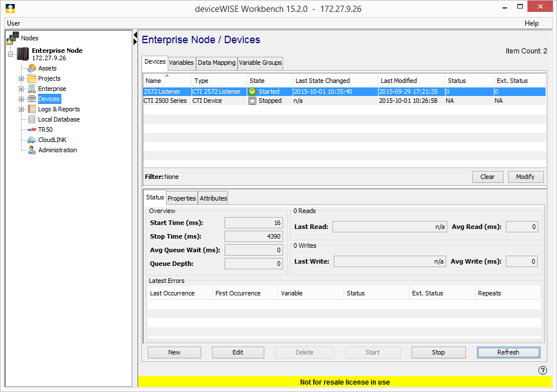
Task: Click the Stopped state icon of CTI 2500 Series
Action: 253,101
